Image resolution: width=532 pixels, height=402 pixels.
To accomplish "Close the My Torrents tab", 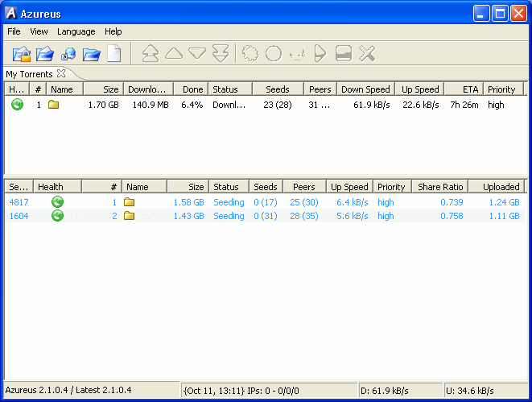I will 61,73.
